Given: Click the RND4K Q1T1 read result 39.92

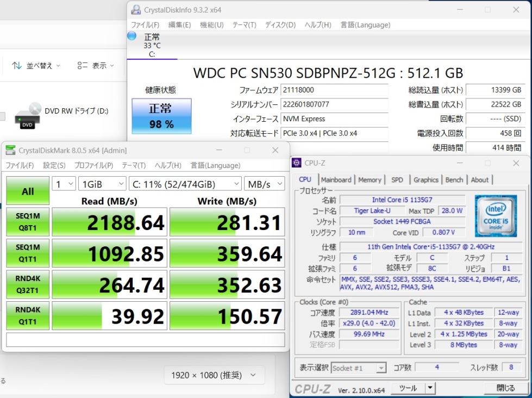Looking at the screenshot, I should [x=110, y=316].
